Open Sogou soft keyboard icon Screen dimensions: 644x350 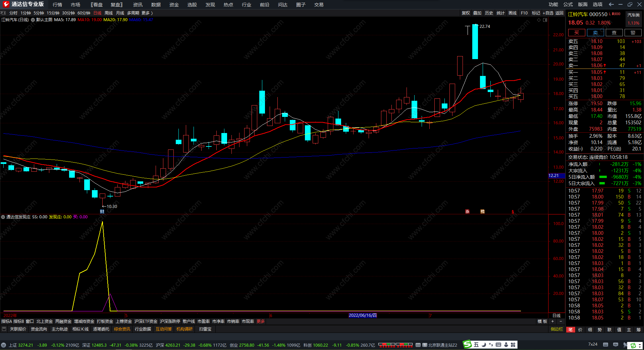point(498,345)
